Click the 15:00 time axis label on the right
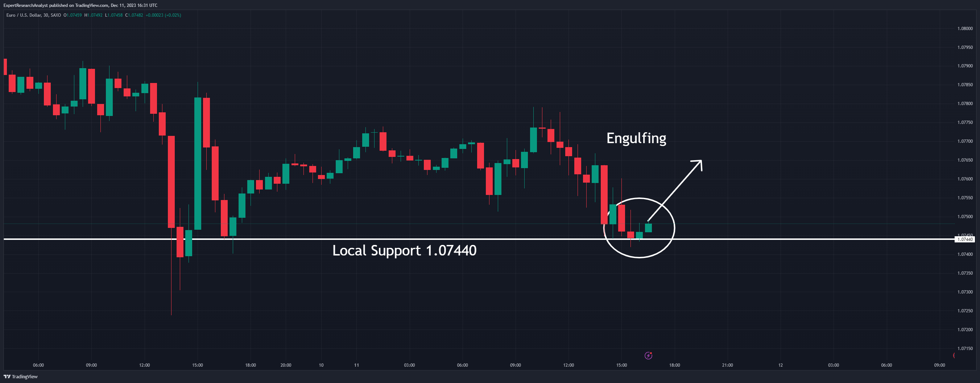This screenshot has width=980, height=383. click(621, 365)
